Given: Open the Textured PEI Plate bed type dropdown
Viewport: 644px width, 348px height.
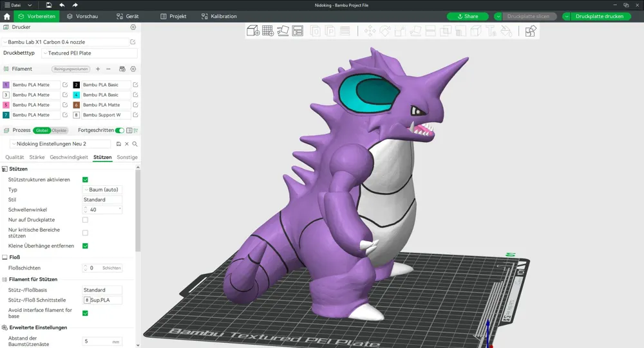Looking at the screenshot, I should (90, 53).
